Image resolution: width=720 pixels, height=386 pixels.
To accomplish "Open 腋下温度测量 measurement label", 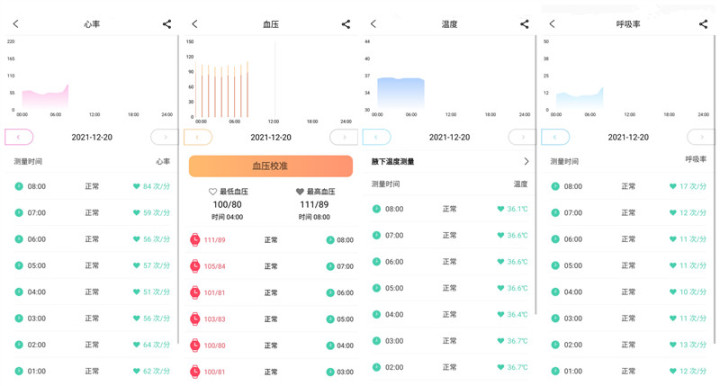I will click(x=393, y=161).
